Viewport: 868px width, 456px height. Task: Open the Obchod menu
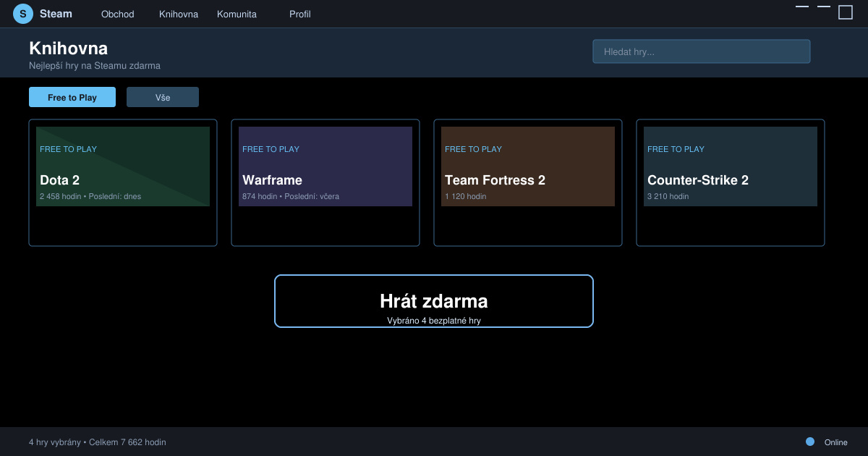point(117,14)
